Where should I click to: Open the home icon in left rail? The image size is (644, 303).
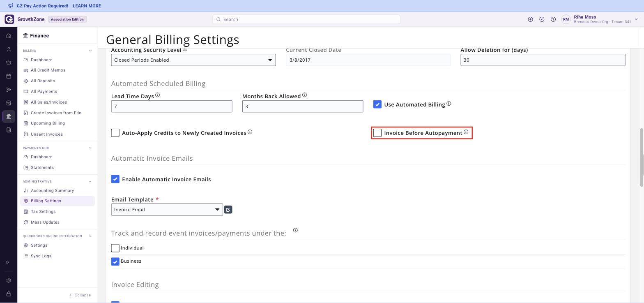[9, 36]
